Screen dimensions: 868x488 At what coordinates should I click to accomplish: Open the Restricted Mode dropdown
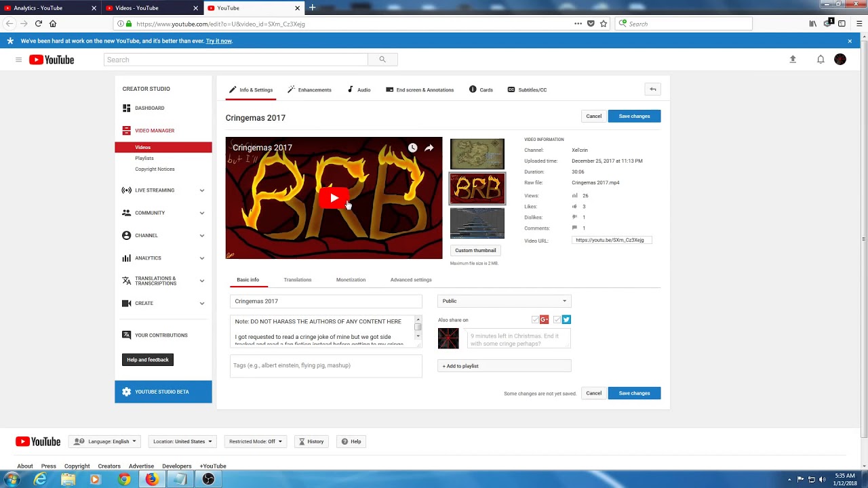click(255, 441)
